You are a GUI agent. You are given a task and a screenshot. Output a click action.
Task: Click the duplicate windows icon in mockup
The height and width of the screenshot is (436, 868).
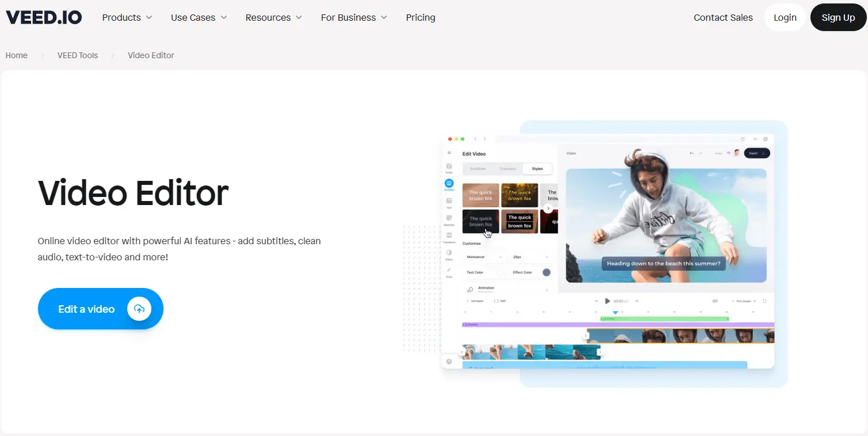pyautogui.click(x=766, y=139)
